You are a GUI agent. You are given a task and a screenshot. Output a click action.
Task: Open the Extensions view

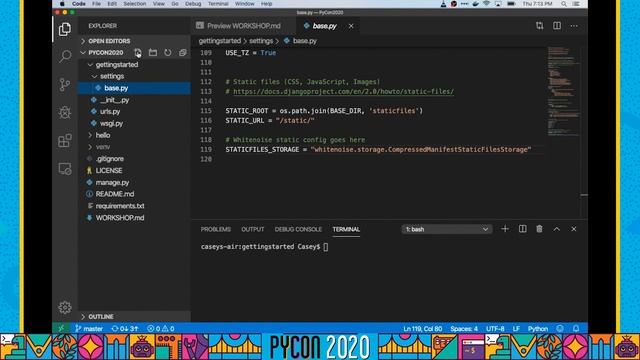coord(65,141)
